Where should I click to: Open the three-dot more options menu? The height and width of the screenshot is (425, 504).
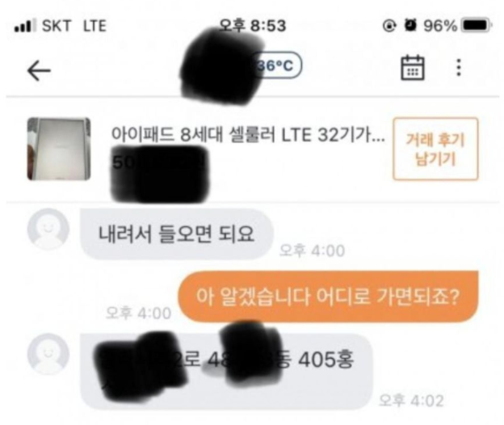(x=459, y=68)
